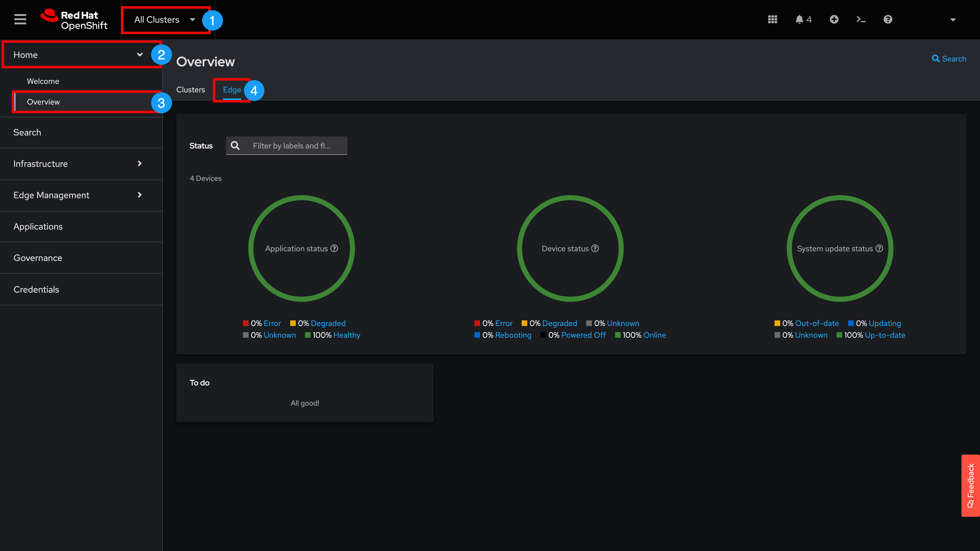Open the Healthy applications link
Image resolution: width=980 pixels, height=551 pixels.
[x=347, y=335]
